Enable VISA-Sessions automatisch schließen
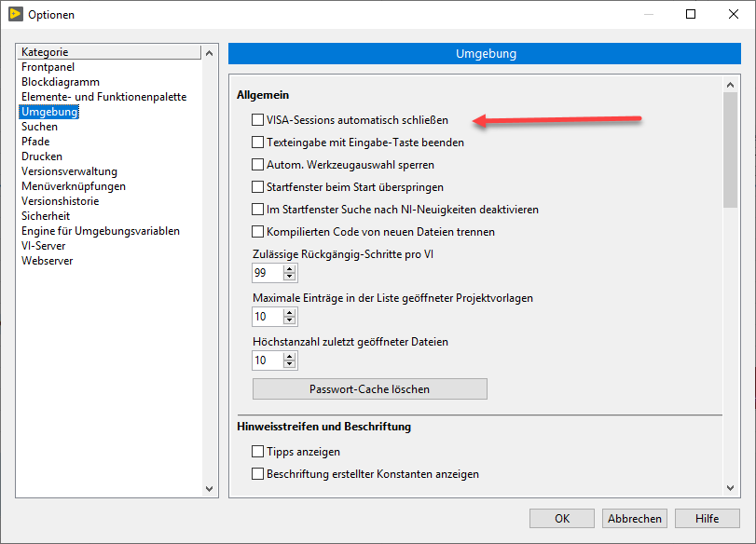This screenshot has height=544, width=756. 258,120
